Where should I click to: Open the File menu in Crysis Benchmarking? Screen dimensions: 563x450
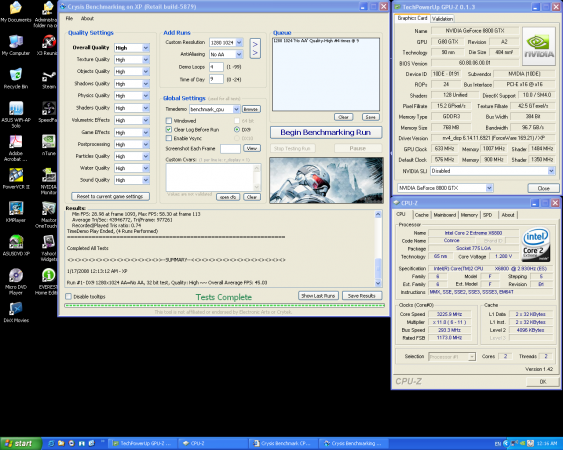coord(69,18)
